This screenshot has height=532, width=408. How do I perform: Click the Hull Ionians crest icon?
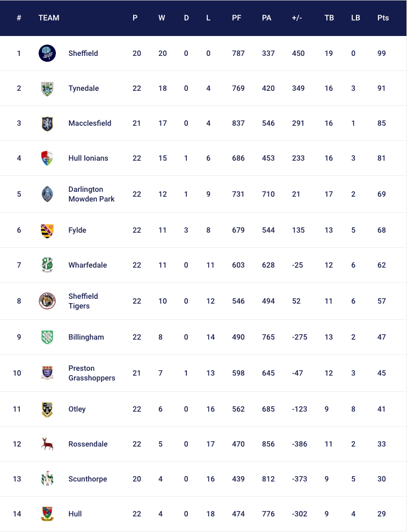click(47, 159)
